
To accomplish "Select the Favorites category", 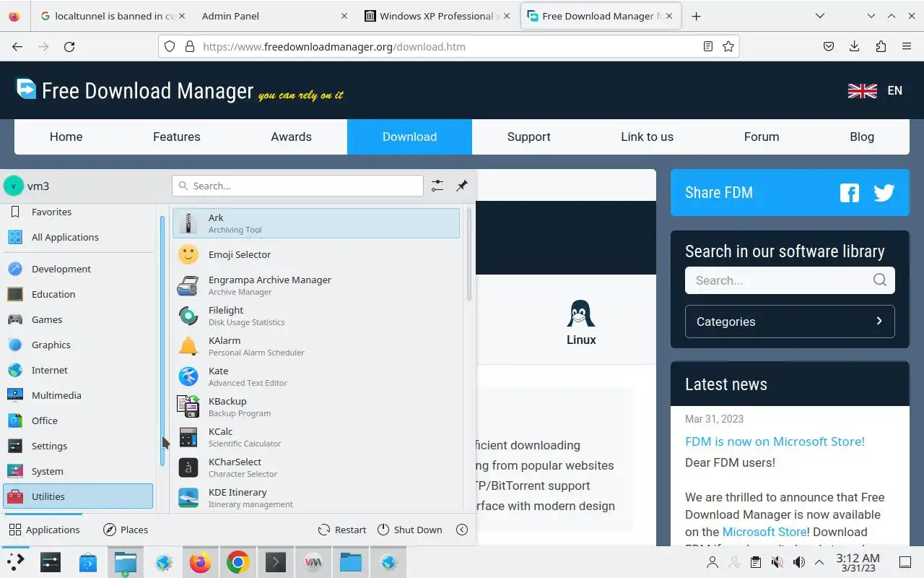I will (78, 212).
